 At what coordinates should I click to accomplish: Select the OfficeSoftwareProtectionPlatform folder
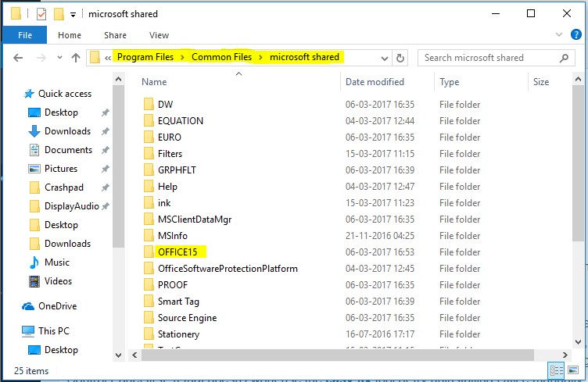tap(228, 269)
